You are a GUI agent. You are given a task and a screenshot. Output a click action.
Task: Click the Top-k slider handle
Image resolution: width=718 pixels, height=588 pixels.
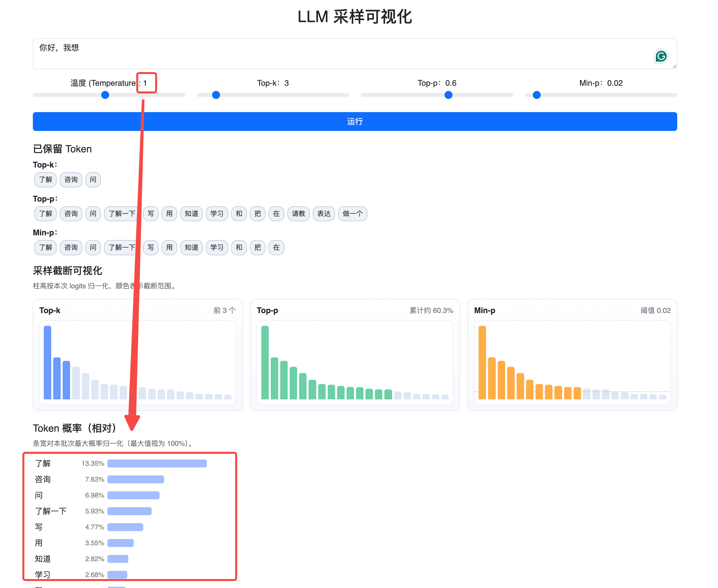point(216,95)
